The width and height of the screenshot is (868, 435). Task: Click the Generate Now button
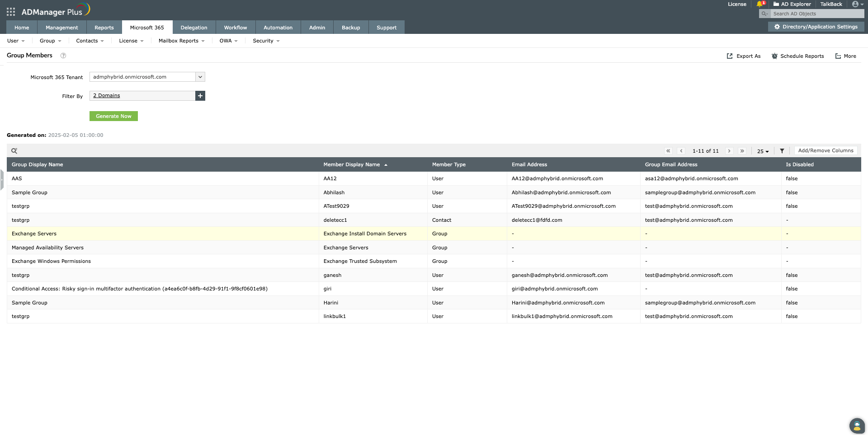click(x=113, y=116)
